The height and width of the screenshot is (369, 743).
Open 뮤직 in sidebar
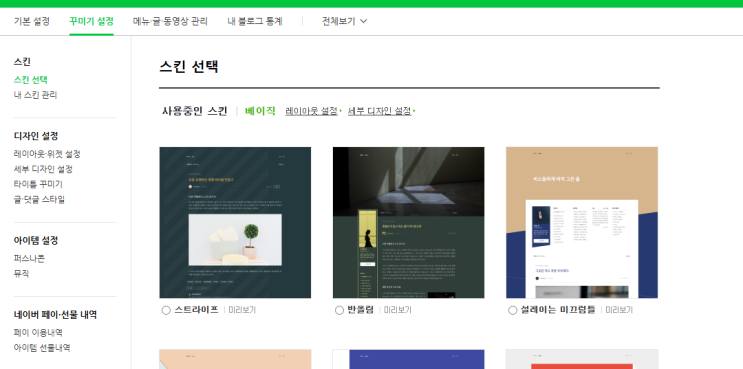[21, 274]
